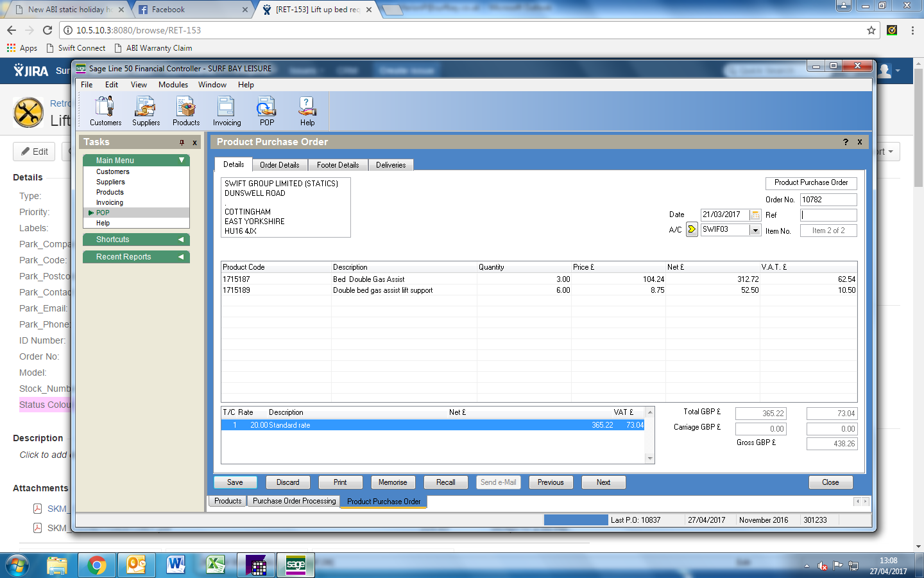The image size is (924, 578).
Task: Click the yellow arrow A/C lookup button
Action: tap(692, 229)
